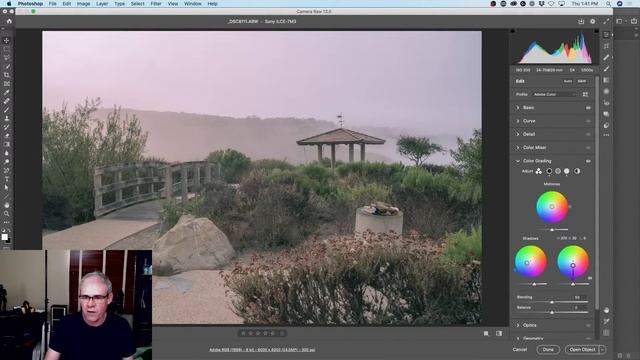Open the Filter menu
The image size is (640, 360).
pyautogui.click(x=156, y=4)
